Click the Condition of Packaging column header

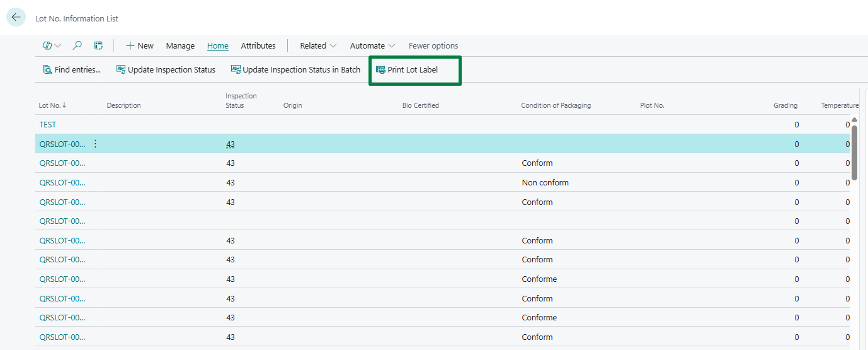[x=556, y=105]
